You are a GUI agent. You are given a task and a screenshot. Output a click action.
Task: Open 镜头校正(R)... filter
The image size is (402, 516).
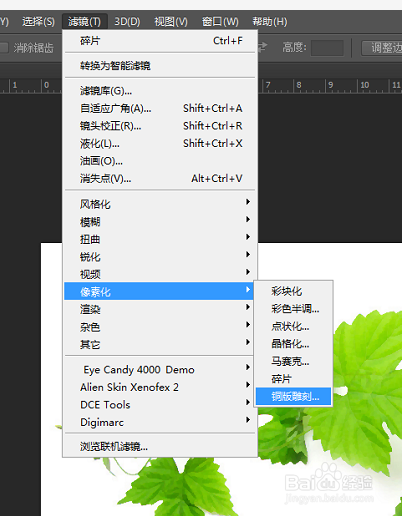click(x=160, y=126)
